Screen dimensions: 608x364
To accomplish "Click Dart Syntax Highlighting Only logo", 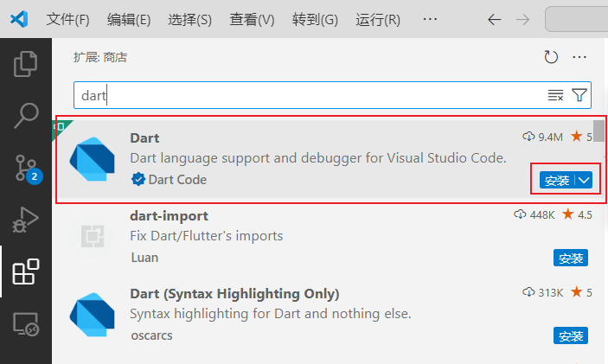I will [x=93, y=315].
